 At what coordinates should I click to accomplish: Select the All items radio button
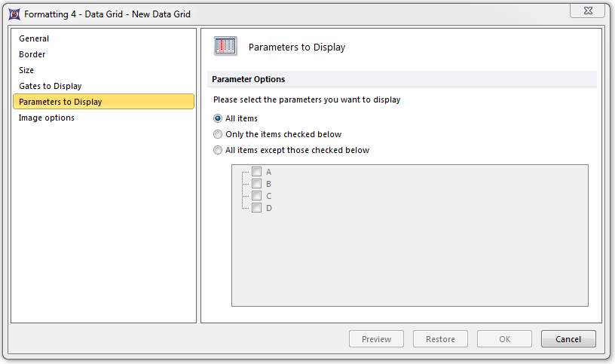tap(219, 118)
